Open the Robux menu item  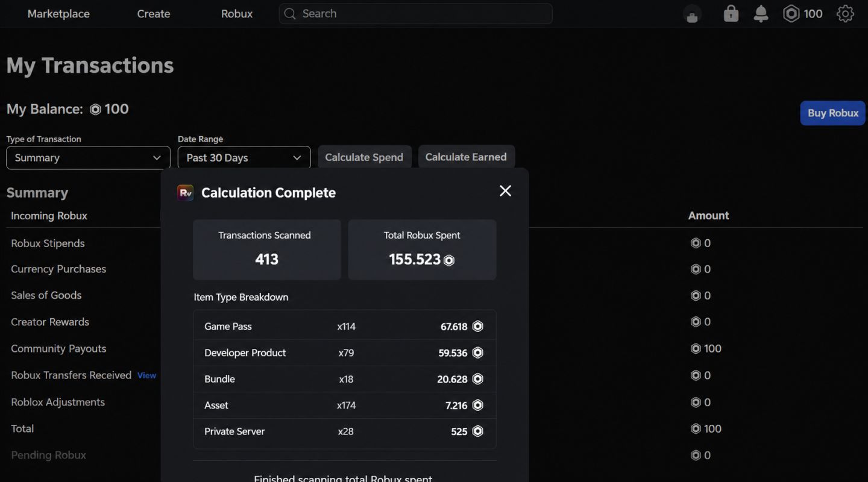(237, 13)
